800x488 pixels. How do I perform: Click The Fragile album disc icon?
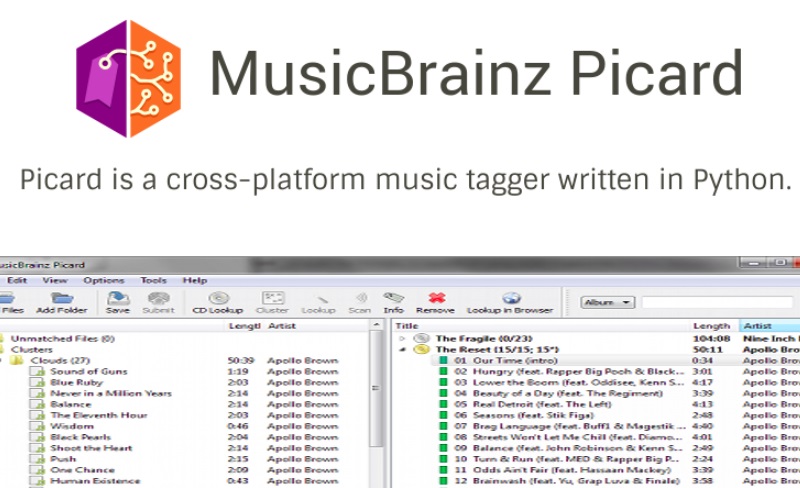tap(421, 338)
